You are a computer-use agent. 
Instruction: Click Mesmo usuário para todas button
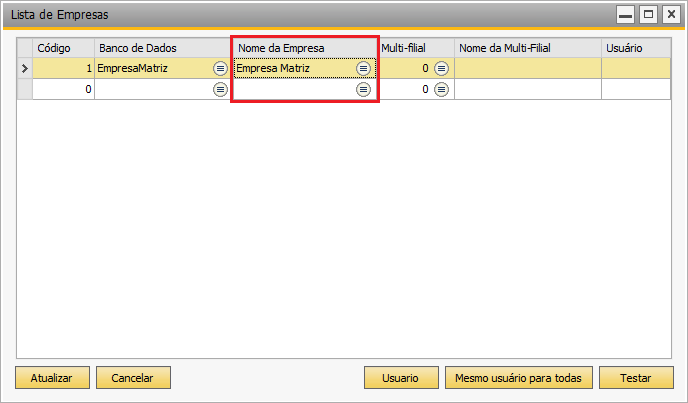[519, 378]
